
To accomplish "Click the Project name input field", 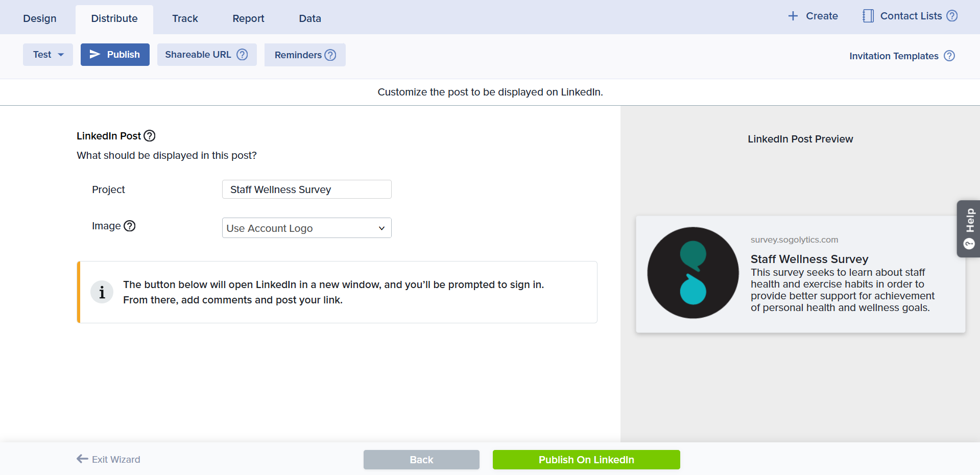I will pyautogui.click(x=306, y=189).
